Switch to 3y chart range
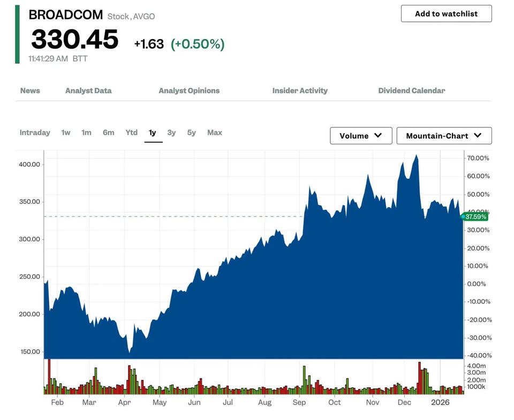514x420 pixels. (171, 133)
